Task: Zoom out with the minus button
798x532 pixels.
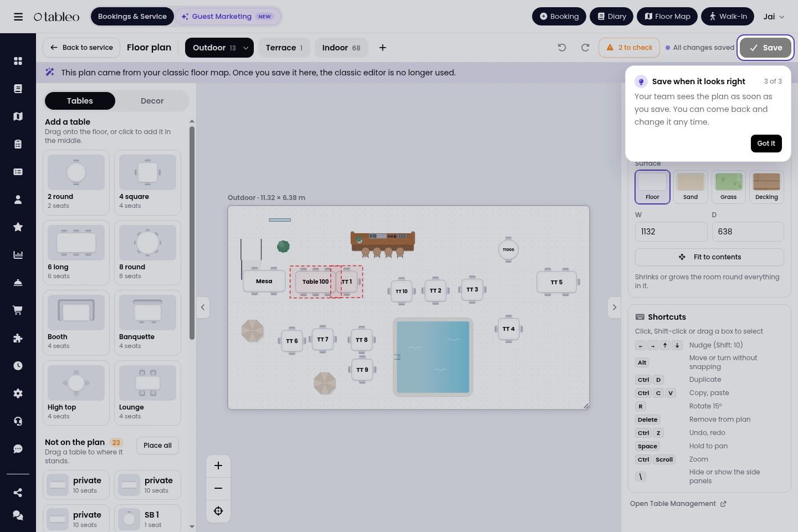Action: pos(218,488)
